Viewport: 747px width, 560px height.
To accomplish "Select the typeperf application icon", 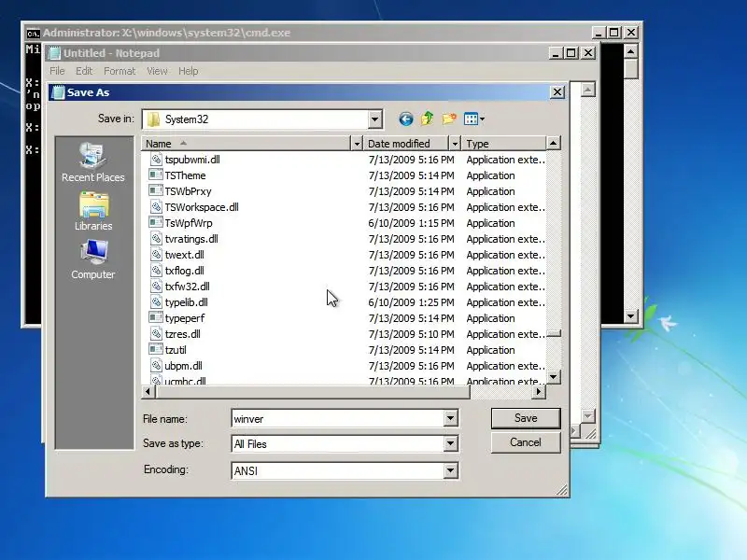I will point(156,317).
